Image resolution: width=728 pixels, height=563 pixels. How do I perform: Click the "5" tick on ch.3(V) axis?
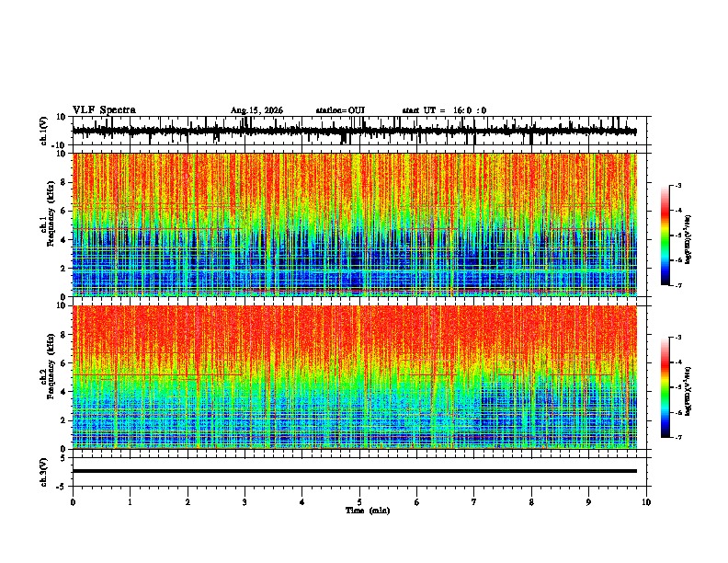(x=64, y=457)
